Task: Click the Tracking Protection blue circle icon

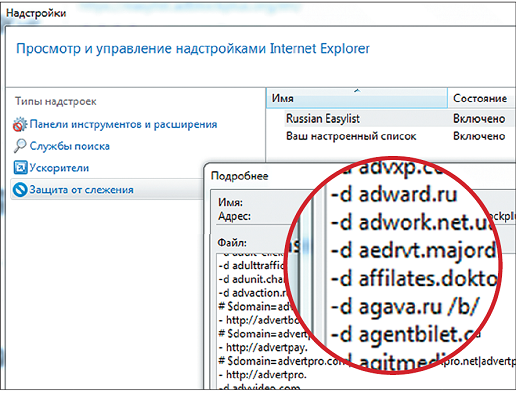Action: click(20, 190)
